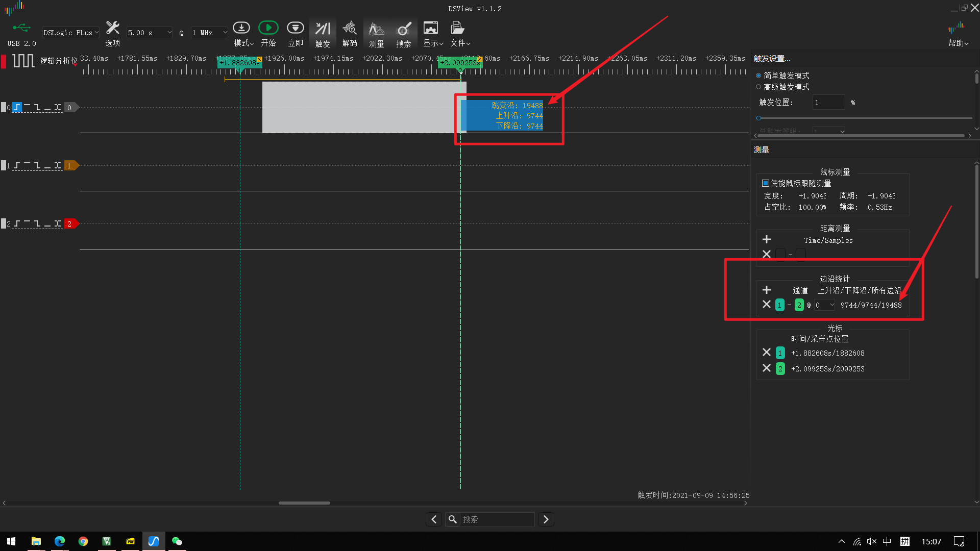This screenshot has width=980, height=551.
Task: Select 高级触发模式 radio button
Action: 758,87
